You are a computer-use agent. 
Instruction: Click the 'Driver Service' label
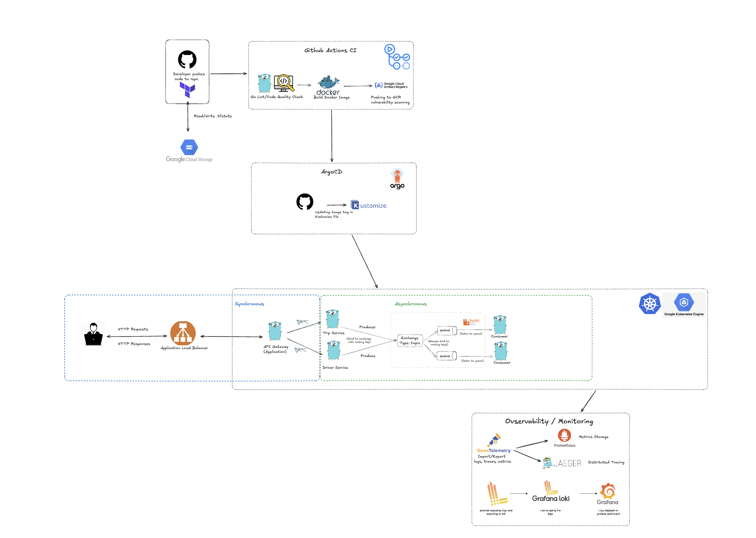coord(335,367)
